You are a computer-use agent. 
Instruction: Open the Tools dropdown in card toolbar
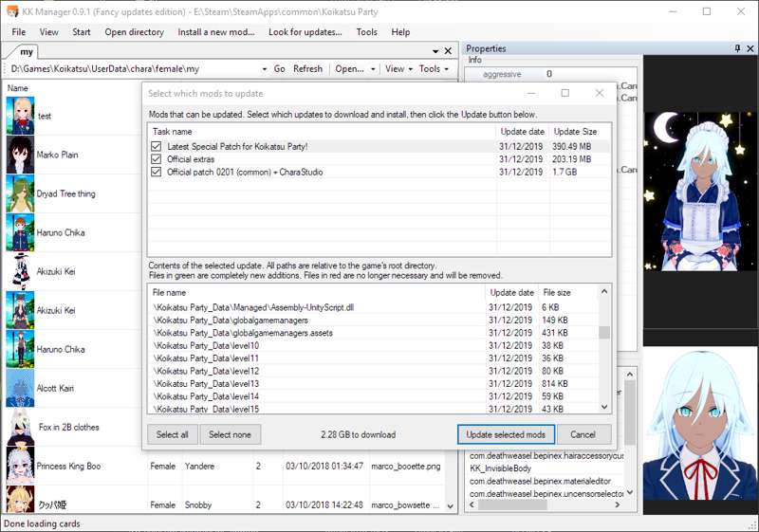tap(434, 68)
